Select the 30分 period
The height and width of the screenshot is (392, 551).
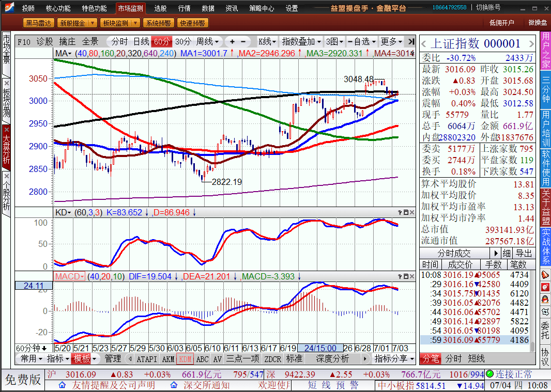coord(183,42)
